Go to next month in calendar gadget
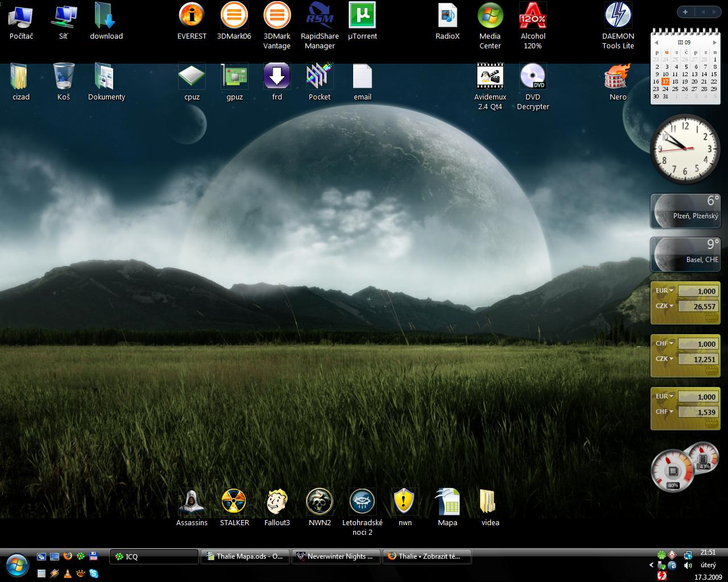 point(714,43)
